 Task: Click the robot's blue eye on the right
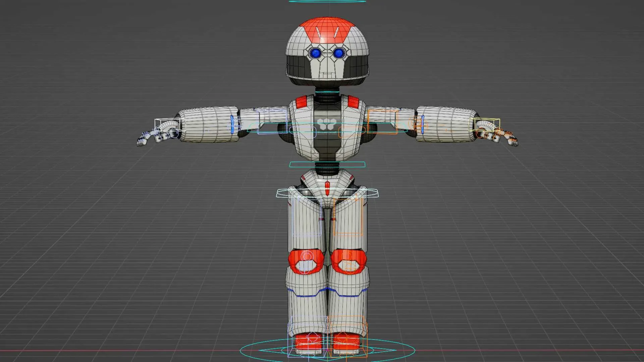pos(339,53)
